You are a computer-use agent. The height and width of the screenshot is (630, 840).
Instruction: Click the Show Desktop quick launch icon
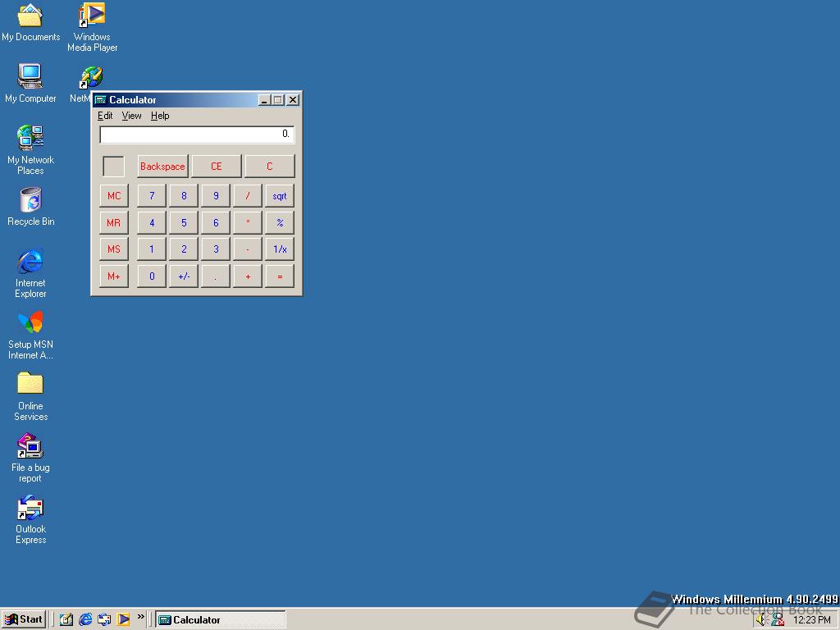point(66,620)
